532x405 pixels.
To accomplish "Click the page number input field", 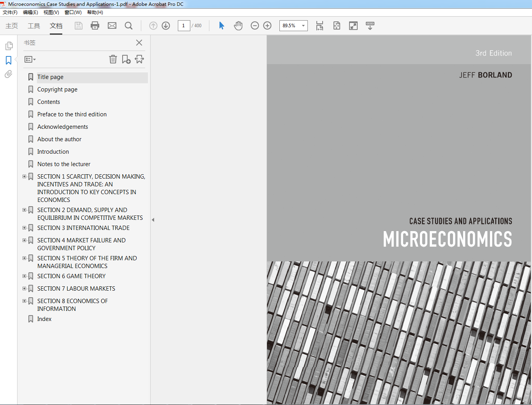I will click(x=184, y=26).
